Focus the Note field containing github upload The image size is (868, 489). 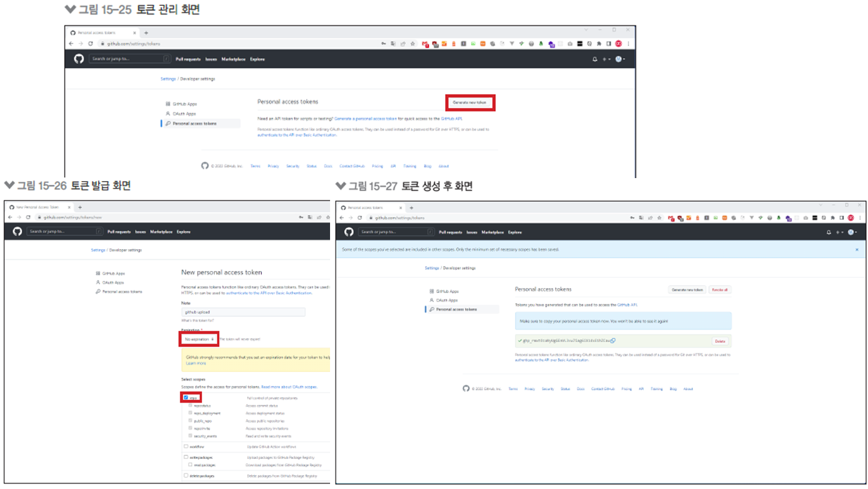(243, 312)
